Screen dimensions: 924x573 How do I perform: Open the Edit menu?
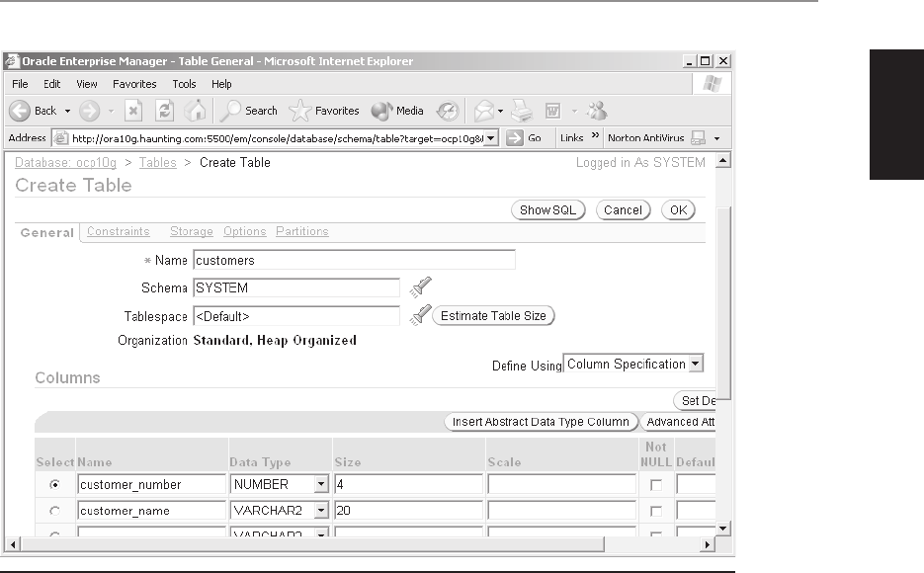(x=51, y=84)
